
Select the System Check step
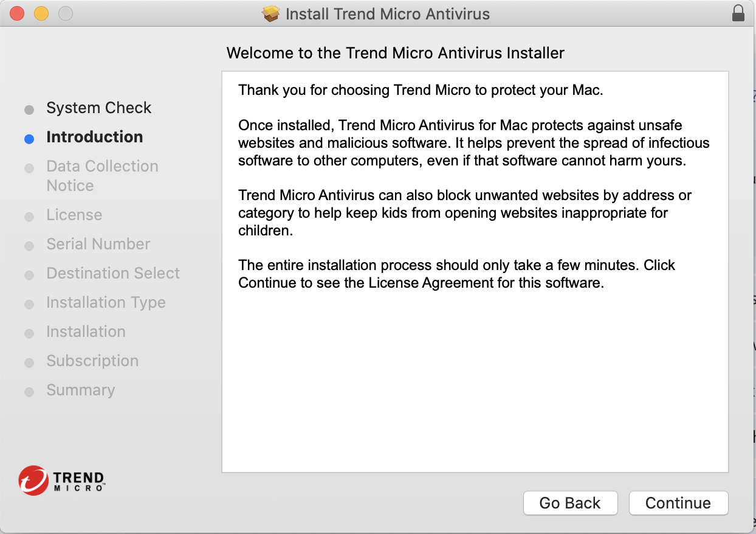[99, 108]
